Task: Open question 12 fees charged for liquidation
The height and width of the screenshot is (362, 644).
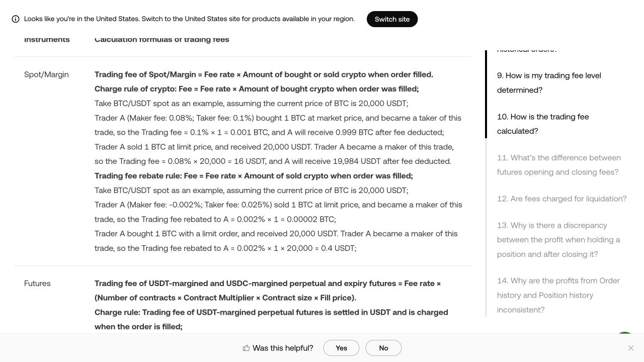Action: pyautogui.click(x=561, y=199)
